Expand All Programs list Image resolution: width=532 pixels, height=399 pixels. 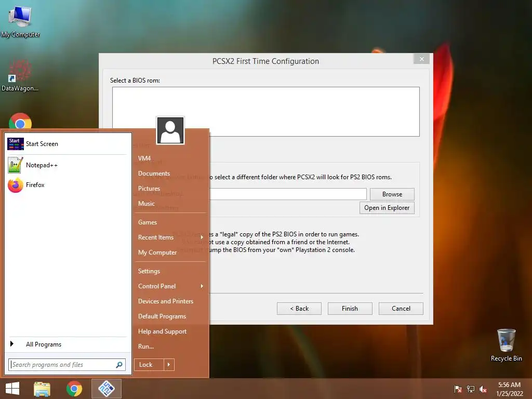tap(67, 344)
